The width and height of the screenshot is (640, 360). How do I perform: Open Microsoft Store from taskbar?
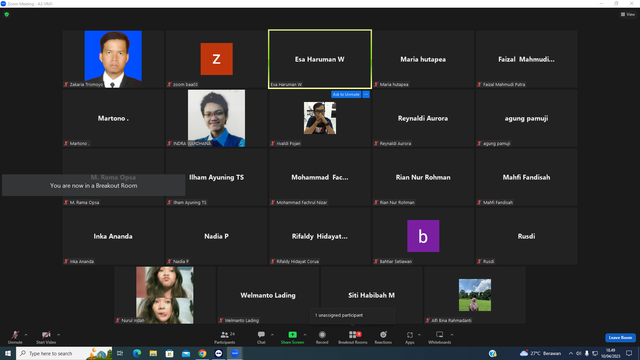click(169, 353)
